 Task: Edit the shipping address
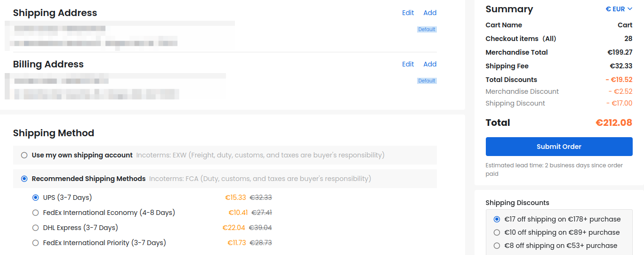[408, 13]
